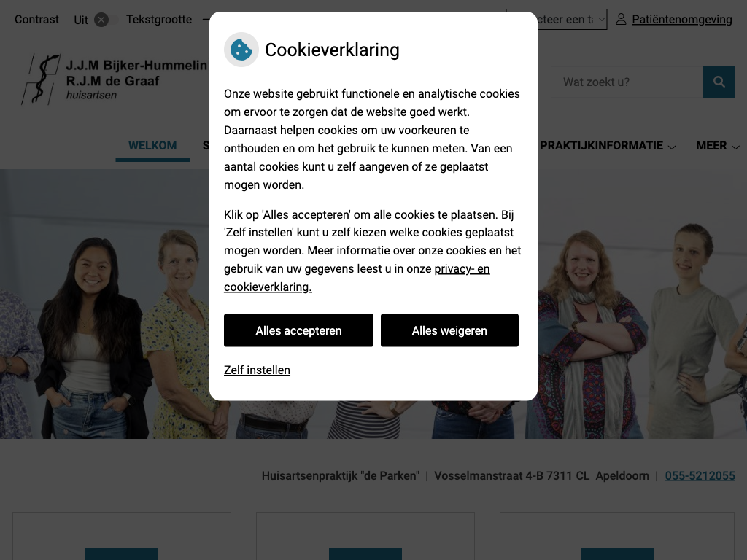Expand the Praktijkinformatie menu chevron

click(x=672, y=147)
